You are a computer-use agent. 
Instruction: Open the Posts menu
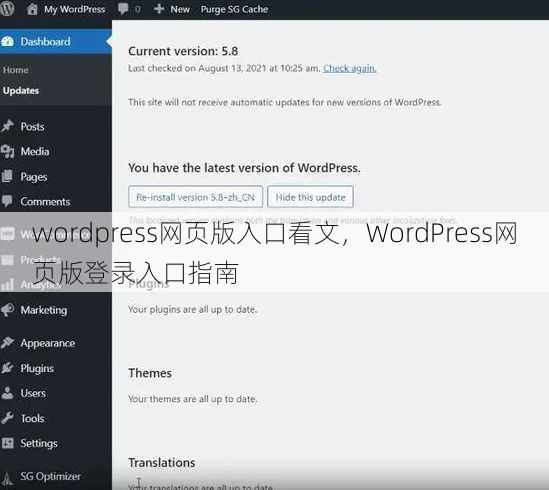tap(33, 126)
